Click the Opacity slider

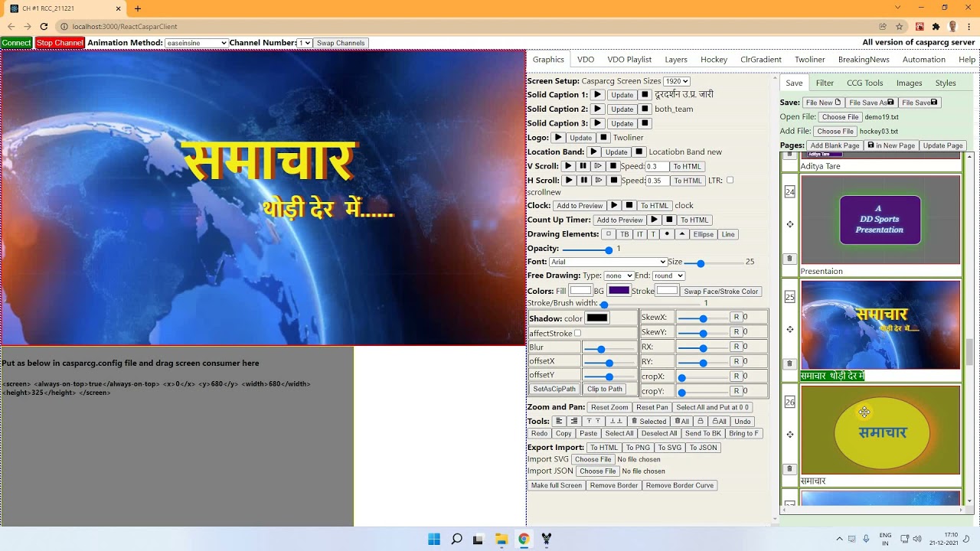coord(587,249)
